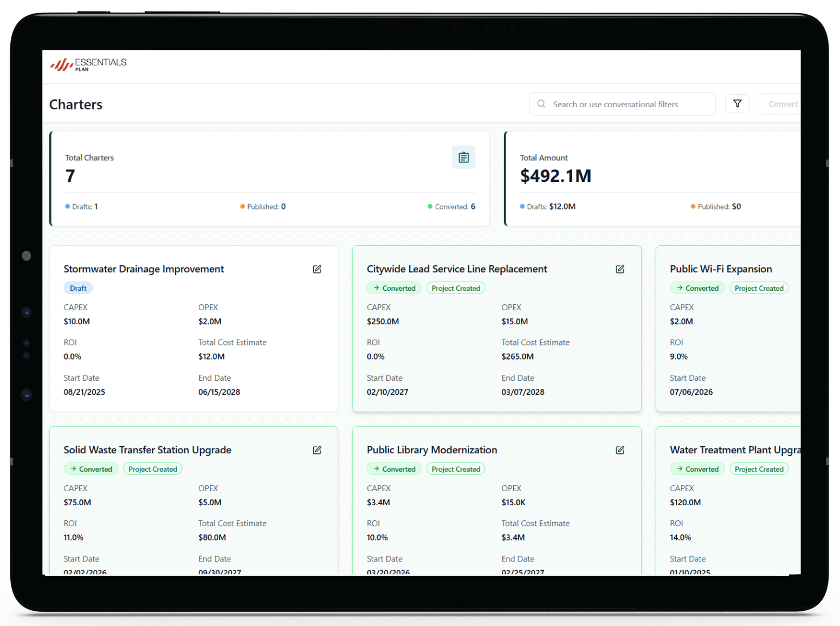Click the Essentials Plan logo
The width and height of the screenshot is (840, 626).
click(x=88, y=64)
